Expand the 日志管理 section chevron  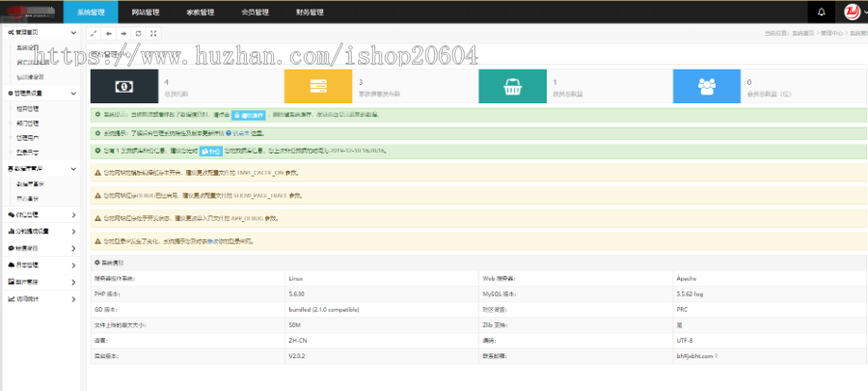tap(73, 265)
